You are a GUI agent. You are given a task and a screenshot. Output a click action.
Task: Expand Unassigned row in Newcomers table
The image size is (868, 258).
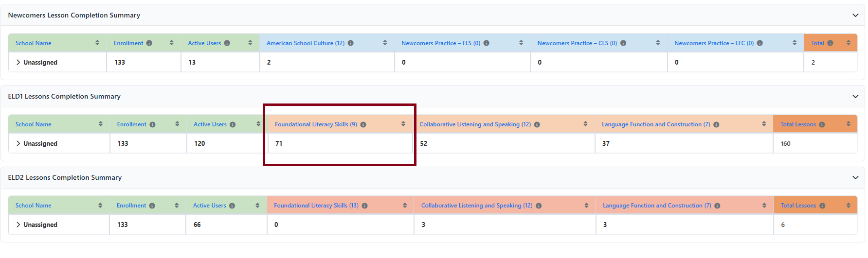[18, 62]
